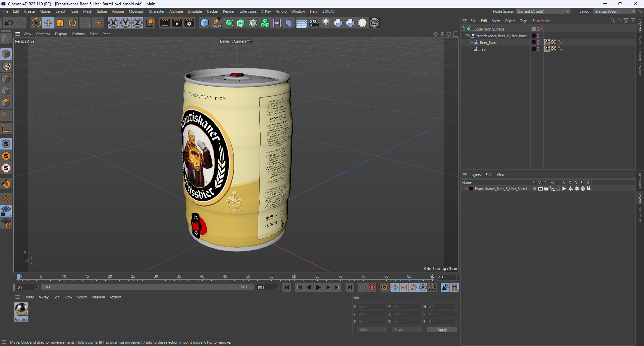Toggle X-axis lock button

[x=113, y=23]
